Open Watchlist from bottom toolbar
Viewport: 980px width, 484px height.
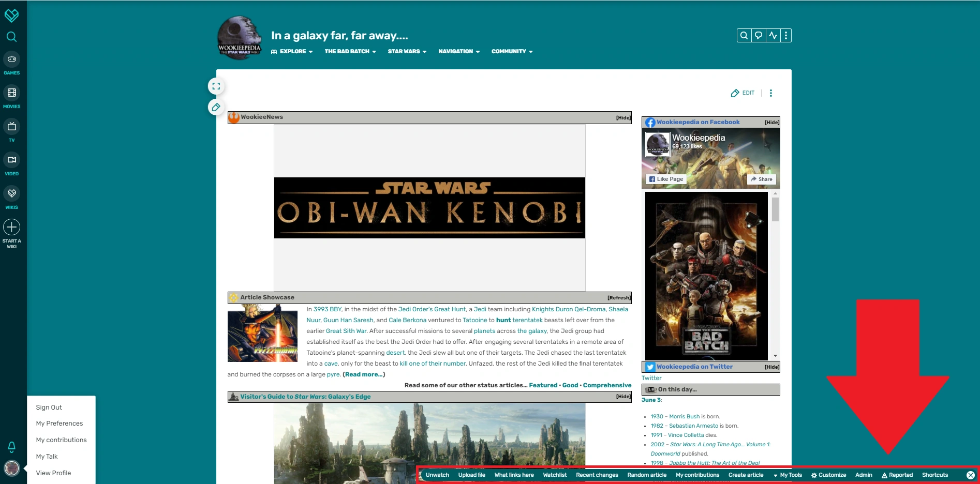[x=555, y=475]
